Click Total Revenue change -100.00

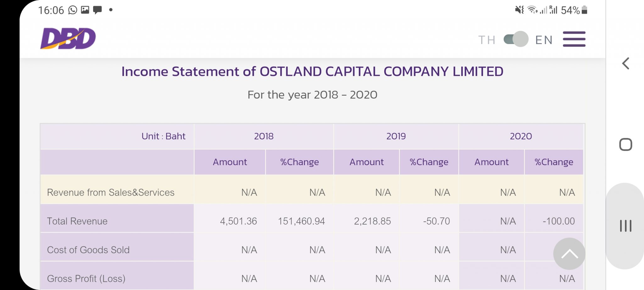click(x=559, y=221)
